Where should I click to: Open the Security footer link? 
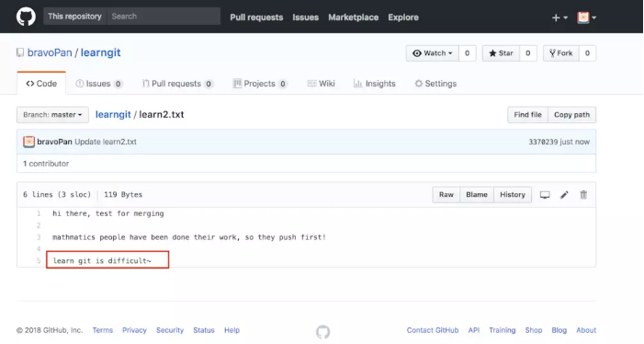coord(170,330)
